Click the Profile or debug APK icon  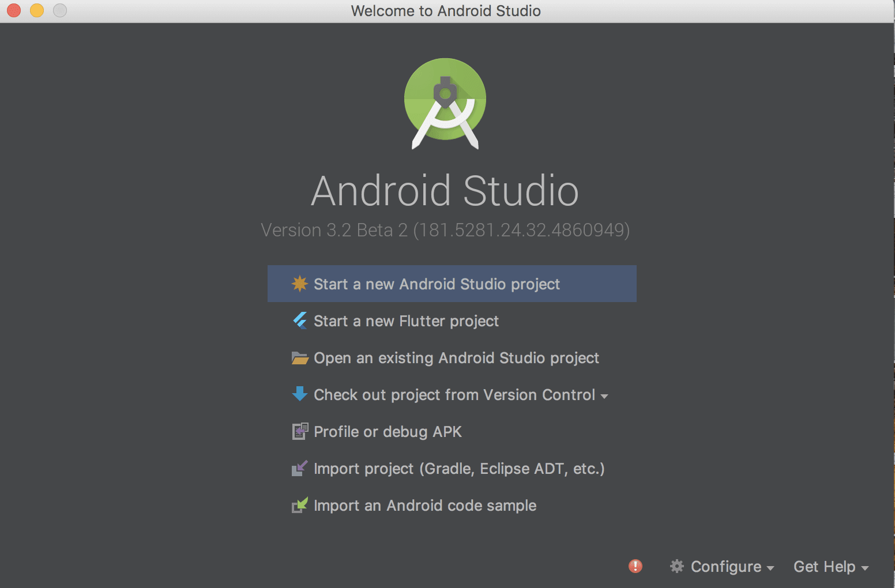tap(300, 431)
